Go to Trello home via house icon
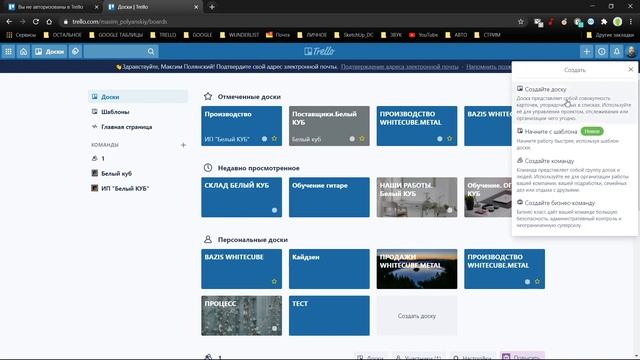640x360 pixels. (x=23, y=51)
